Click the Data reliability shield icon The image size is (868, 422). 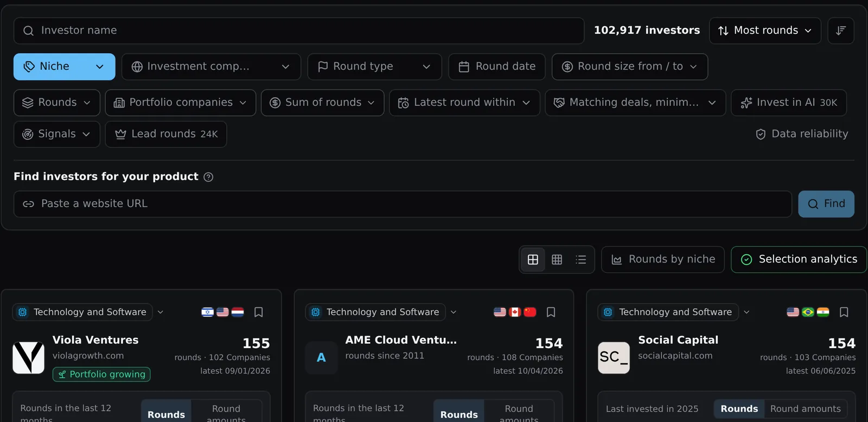(761, 134)
